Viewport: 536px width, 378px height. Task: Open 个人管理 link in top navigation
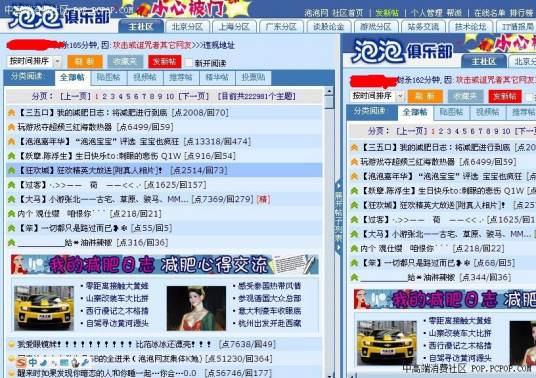click(x=426, y=13)
